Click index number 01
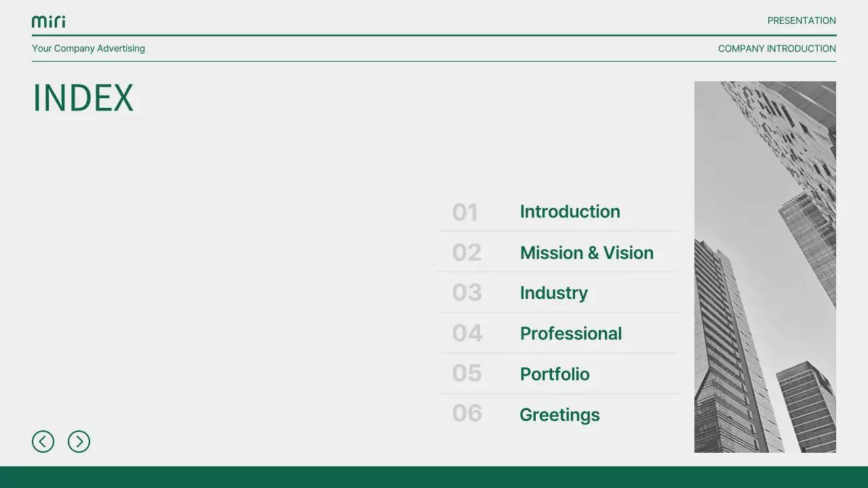Image resolution: width=868 pixels, height=488 pixels. point(465,213)
